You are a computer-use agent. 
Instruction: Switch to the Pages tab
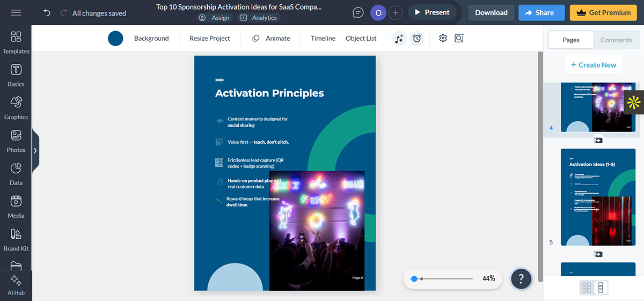click(x=571, y=40)
